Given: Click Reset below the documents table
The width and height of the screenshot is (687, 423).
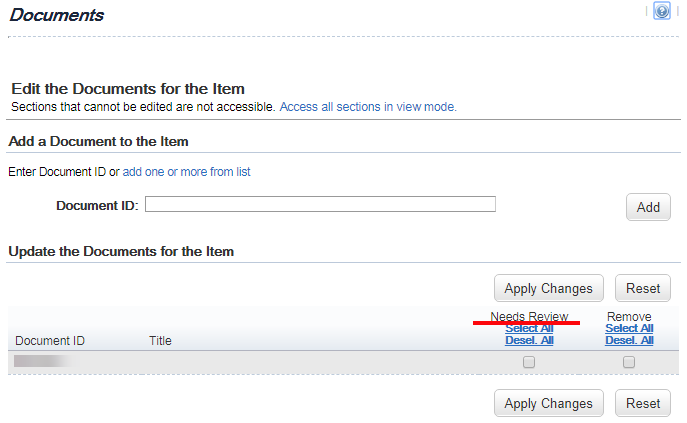Looking at the screenshot, I should click(x=643, y=403).
